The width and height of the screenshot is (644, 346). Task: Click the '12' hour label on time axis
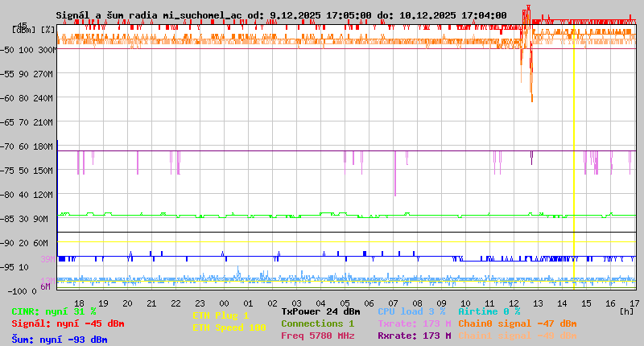(x=514, y=303)
